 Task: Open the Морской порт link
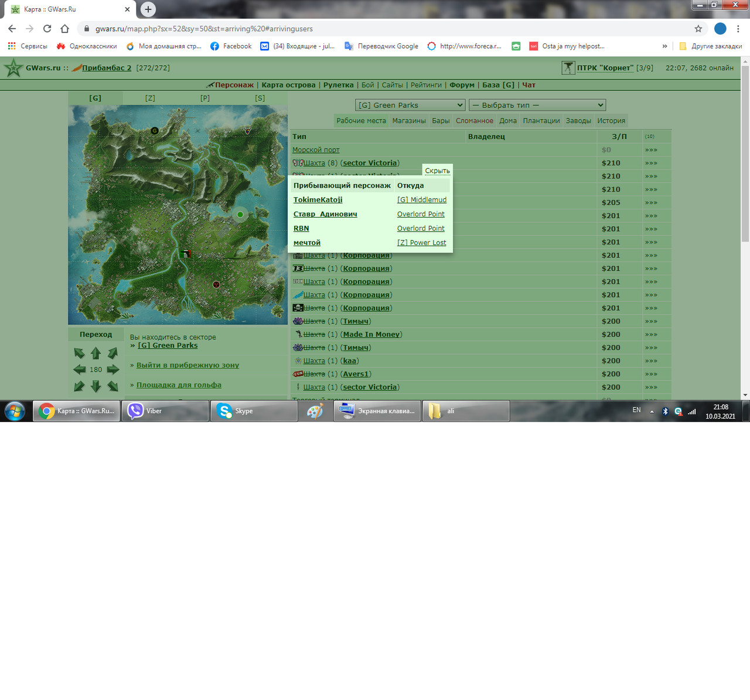(x=316, y=150)
